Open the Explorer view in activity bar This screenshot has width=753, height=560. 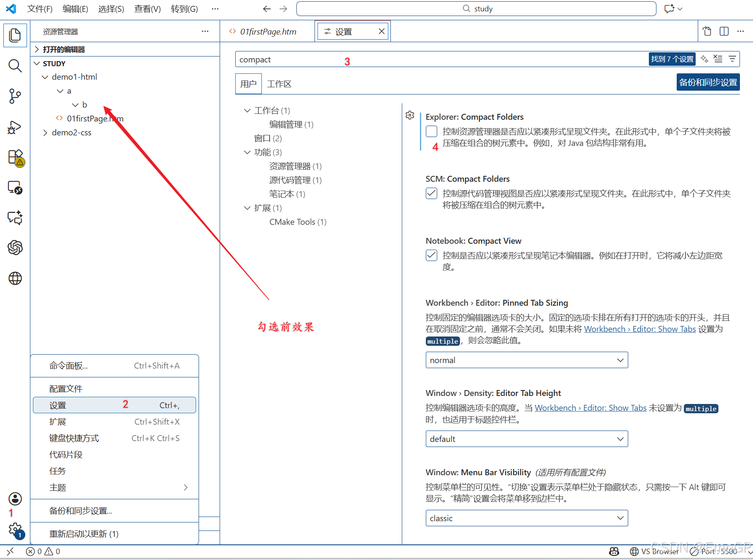pos(15,35)
